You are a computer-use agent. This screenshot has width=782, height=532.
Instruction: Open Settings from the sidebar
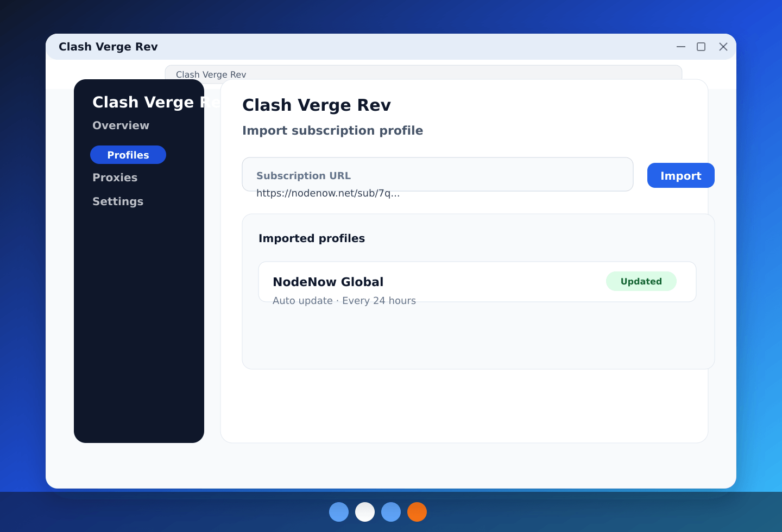coord(118,201)
